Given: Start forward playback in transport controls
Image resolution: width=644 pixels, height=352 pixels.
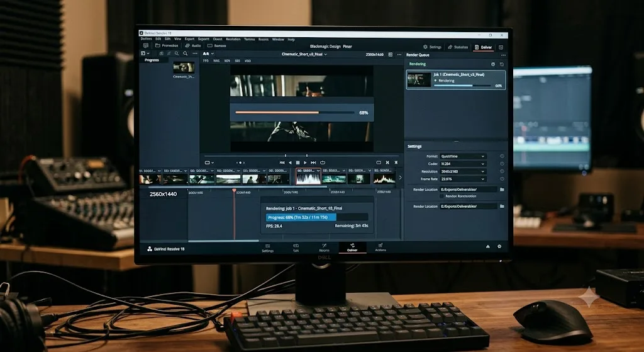Looking at the screenshot, I should (x=305, y=163).
